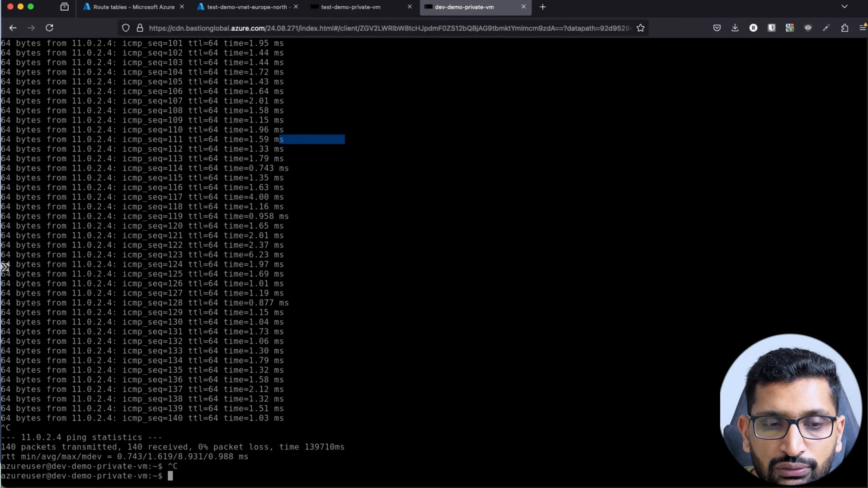Click the icmp_seq=101 ping reply line
The image size is (868, 488).
pyautogui.click(x=142, y=43)
